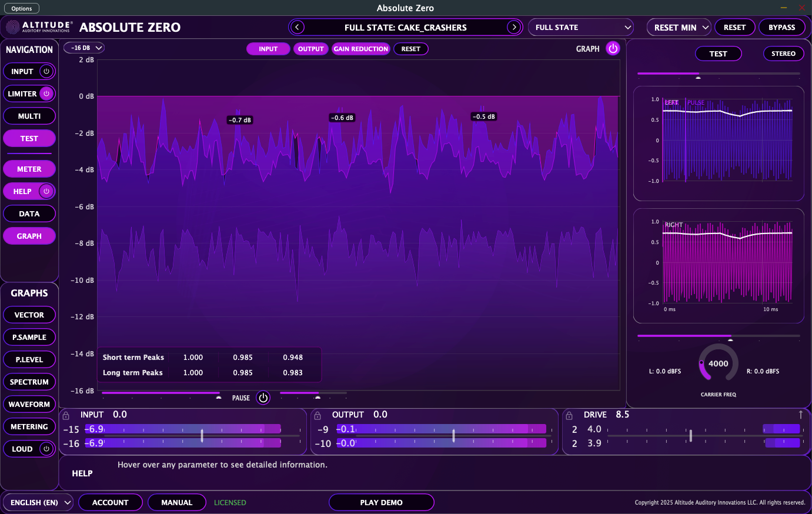
Task: Toggle the LIMITER power icon
Action: tap(46, 94)
